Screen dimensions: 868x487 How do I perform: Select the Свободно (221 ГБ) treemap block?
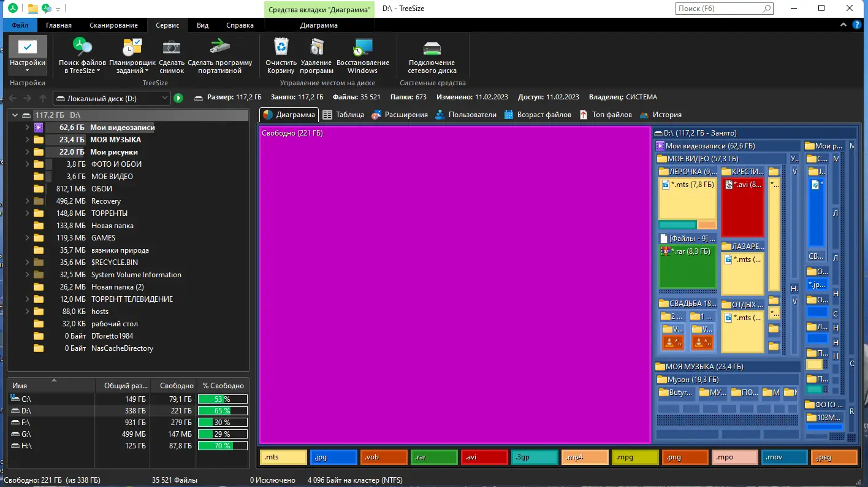pyautogui.click(x=455, y=285)
